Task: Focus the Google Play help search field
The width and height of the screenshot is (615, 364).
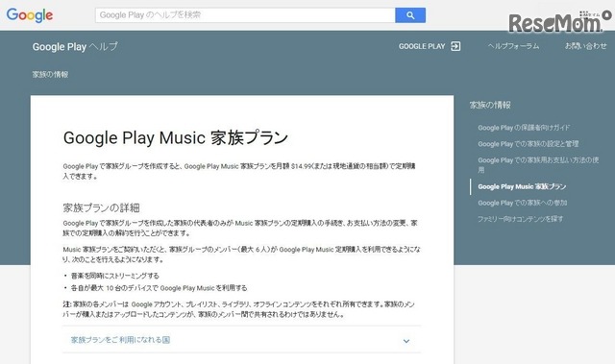Action: pyautogui.click(x=245, y=15)
